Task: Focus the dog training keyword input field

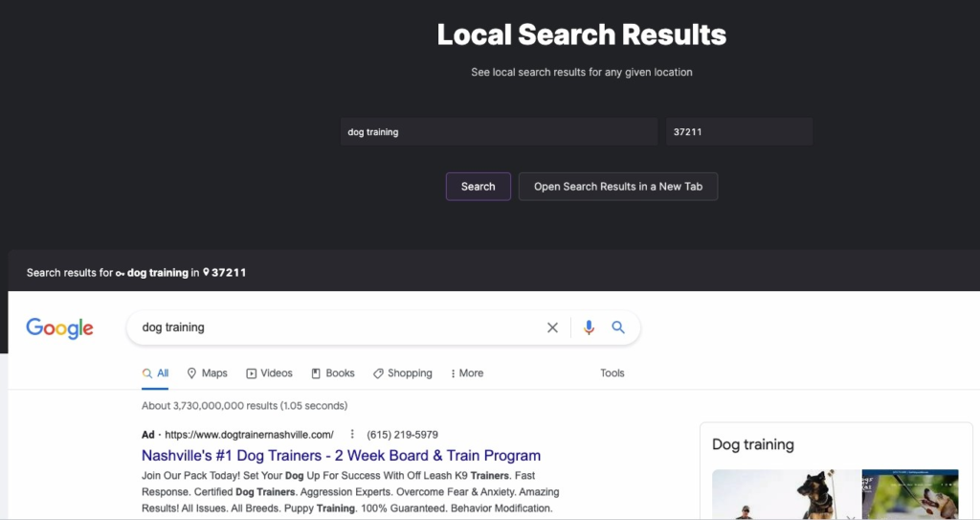Action: click(x=499, y=132)
